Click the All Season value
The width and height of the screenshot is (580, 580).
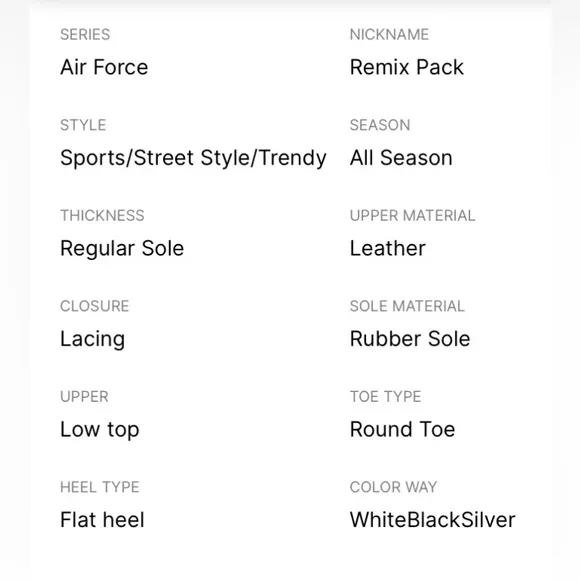coord(401,158)
